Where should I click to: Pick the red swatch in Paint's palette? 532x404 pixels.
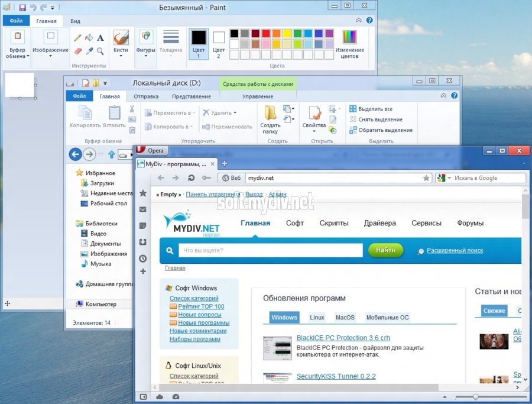pos(266,33)
